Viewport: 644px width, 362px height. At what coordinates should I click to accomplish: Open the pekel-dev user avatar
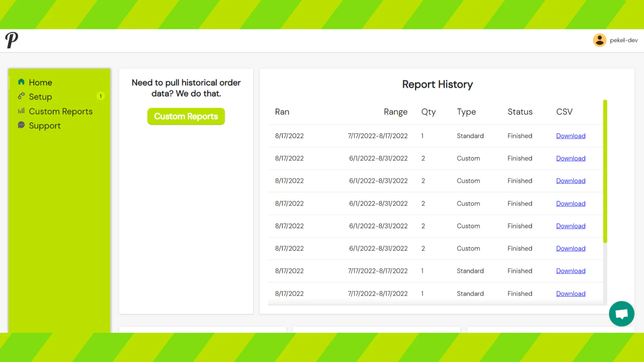click(x=599, y=40)
